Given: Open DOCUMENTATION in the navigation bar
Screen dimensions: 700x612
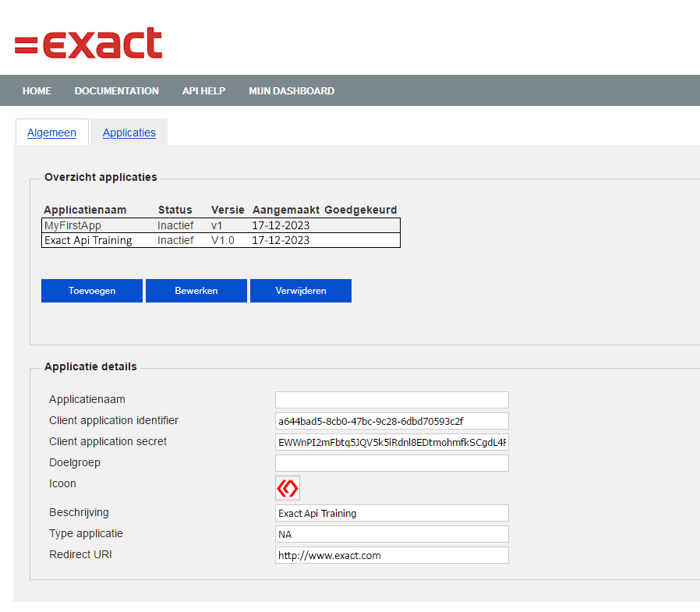Looking at the screenshot, I should [x=116, y=90].
